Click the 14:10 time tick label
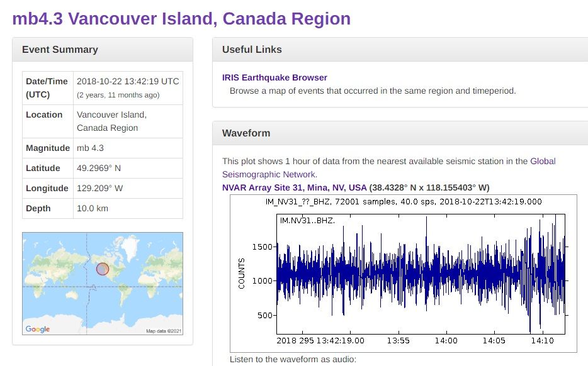This screenshot has height=366, width=588. (x=542, y=341)
